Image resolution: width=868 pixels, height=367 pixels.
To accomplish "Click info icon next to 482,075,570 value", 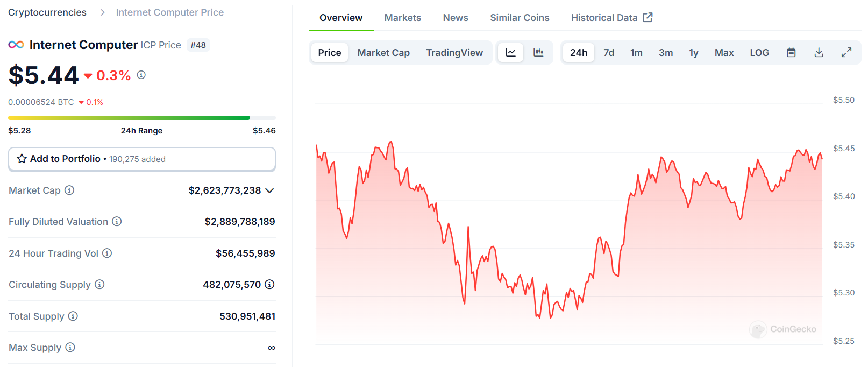I will [269, 284].
